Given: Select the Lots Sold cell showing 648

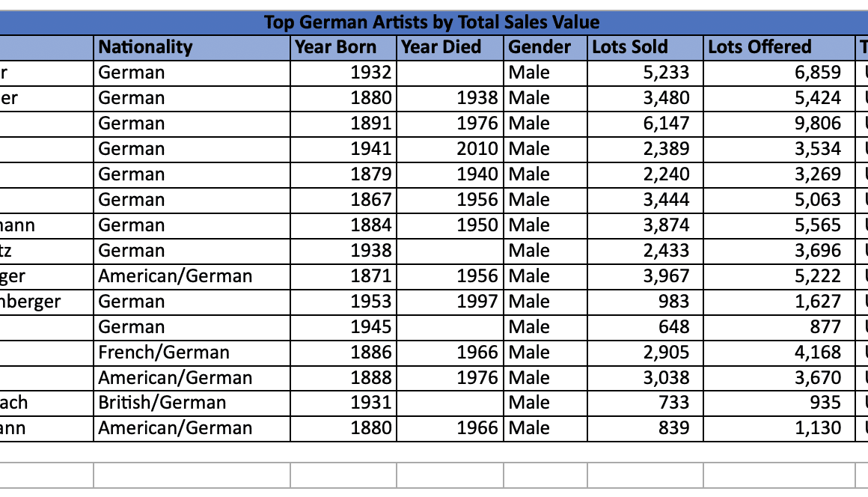Looking at the screenshot, I should click(x=645, y=327).
